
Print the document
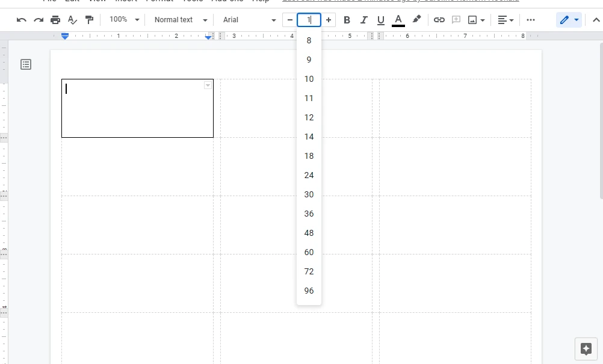(55, 20)
